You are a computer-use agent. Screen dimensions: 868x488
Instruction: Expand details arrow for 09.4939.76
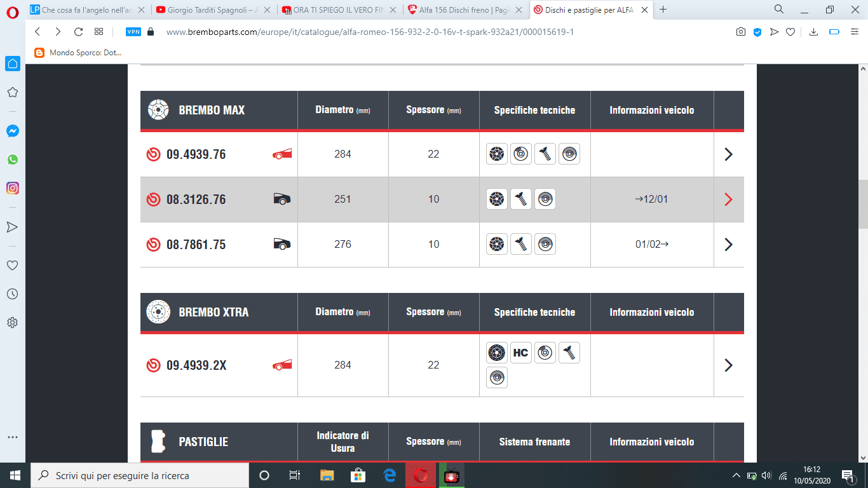[729, 154]
